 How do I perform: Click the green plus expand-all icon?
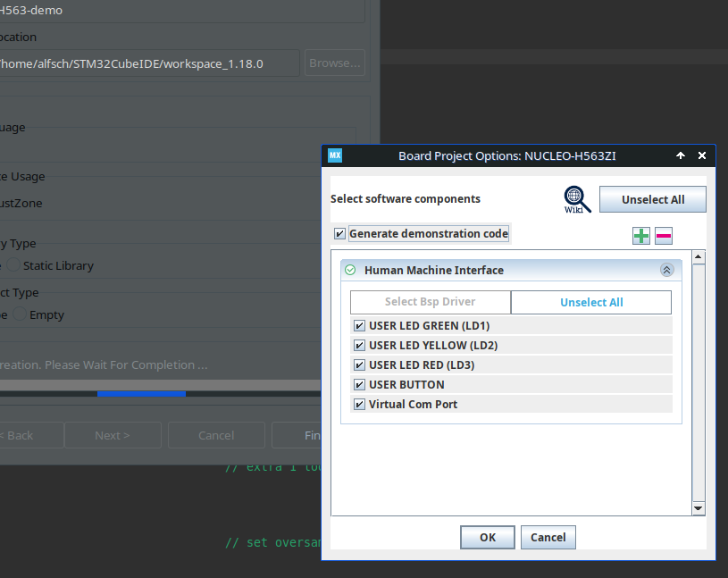pos(641,236)
